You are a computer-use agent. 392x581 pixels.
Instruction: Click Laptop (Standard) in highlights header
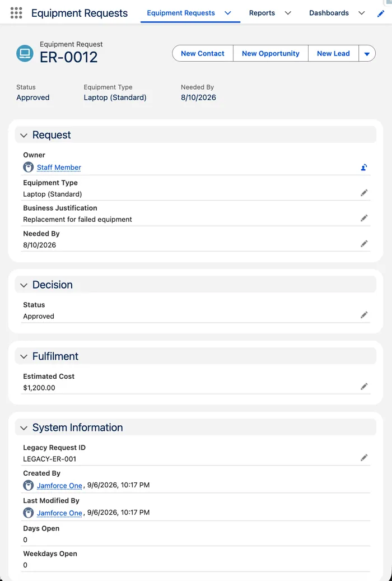115,97
